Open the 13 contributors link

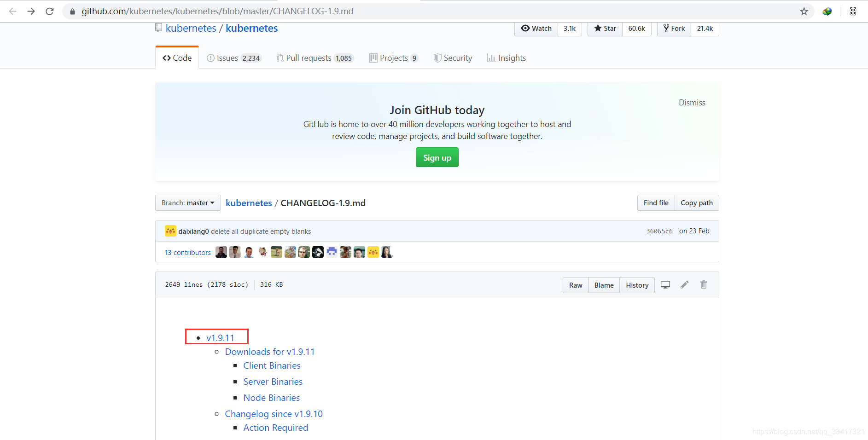pos(188,253)
